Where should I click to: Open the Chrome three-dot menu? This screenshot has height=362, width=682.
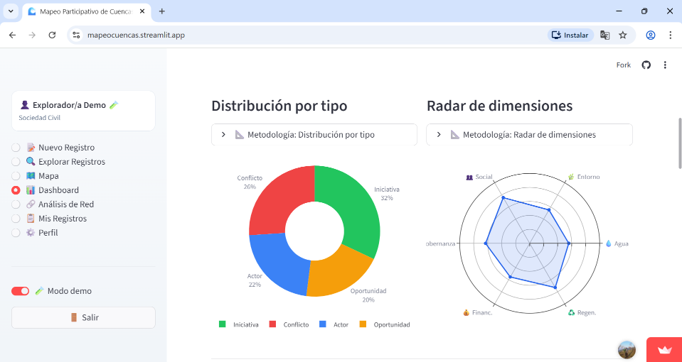(x=670, y=35)
